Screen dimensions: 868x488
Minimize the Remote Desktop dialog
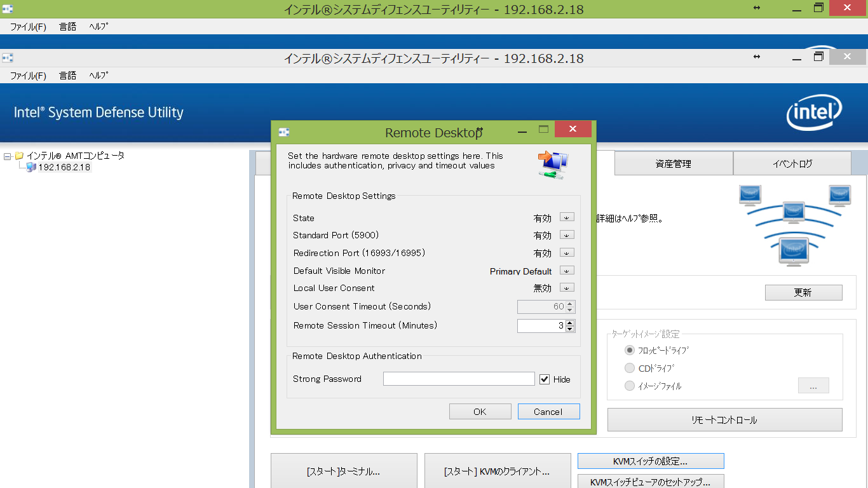pyautogui.click(x=522, y=132)
